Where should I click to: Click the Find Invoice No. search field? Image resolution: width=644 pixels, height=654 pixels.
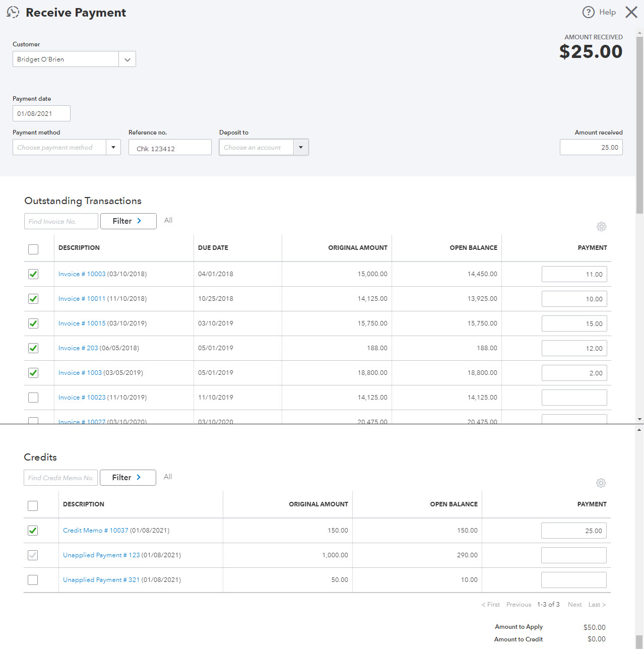click(x=61, y=221)
